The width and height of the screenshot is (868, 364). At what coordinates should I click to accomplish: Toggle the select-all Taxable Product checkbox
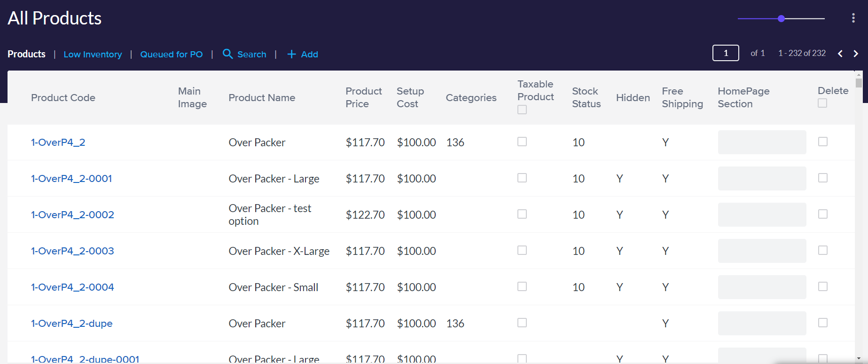522,109
